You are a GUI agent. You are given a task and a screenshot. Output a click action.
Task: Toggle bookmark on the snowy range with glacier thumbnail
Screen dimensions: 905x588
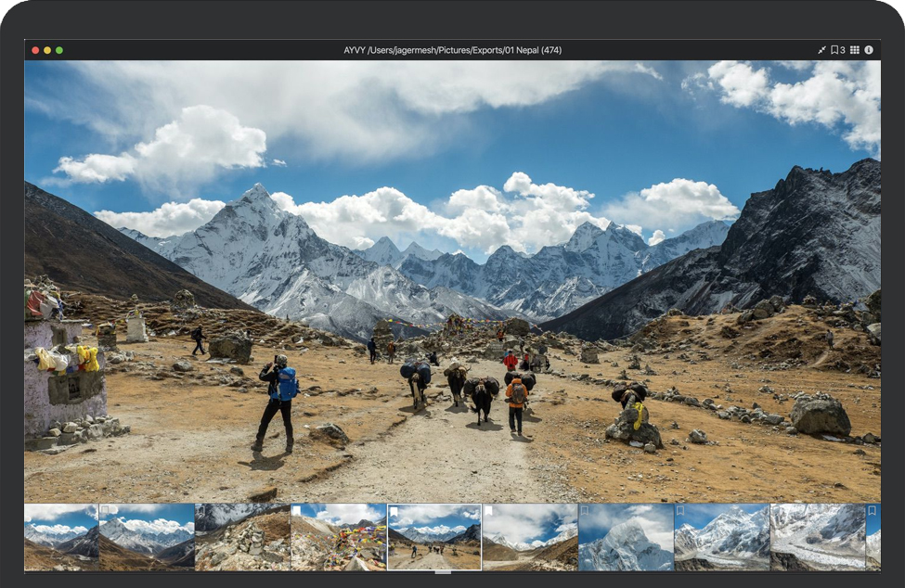pos(680,511)
